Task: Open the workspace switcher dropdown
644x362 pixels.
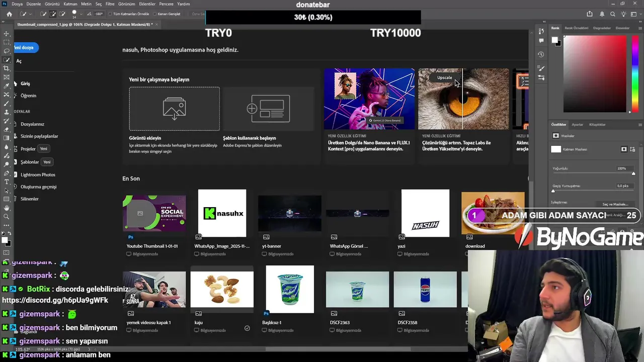Action: 635,14
